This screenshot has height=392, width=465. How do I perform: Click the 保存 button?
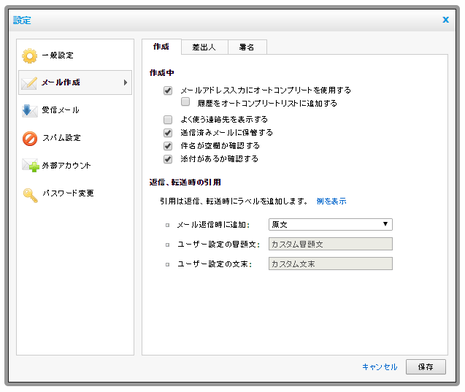tap(426, 367)
